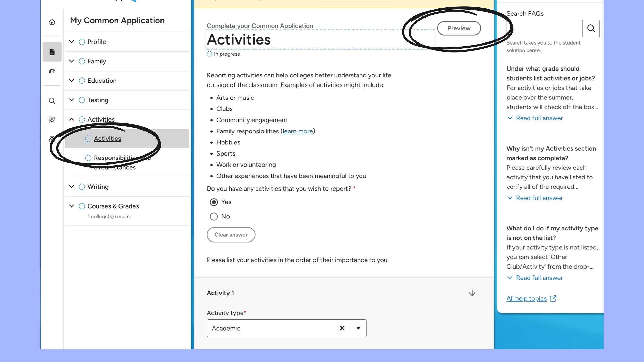Open the Activity type dropdown arrow
This screenshot has height=362, width=644.
pyautogui.click(x=358, y=328)
